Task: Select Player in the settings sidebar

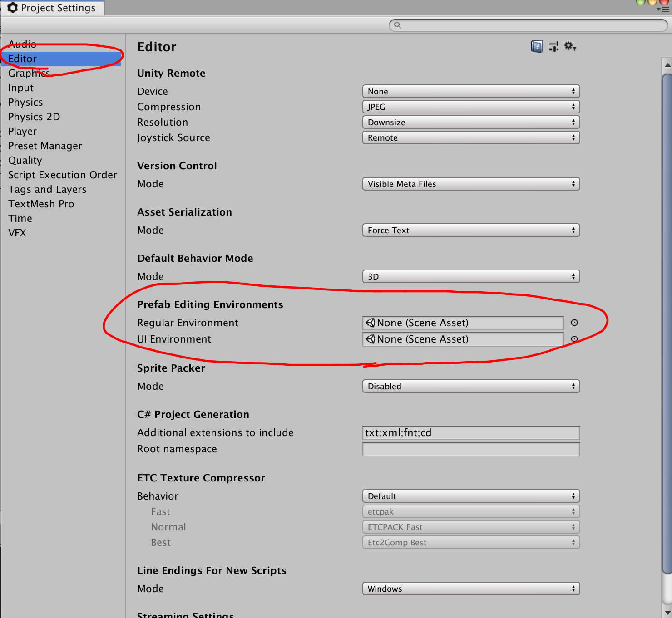Action: coord(22,131)
